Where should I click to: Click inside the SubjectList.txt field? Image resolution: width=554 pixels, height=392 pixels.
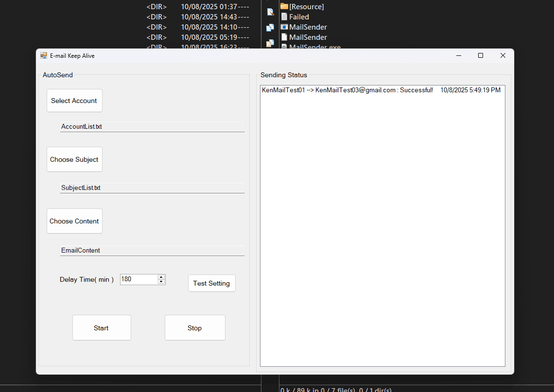pos(152,187)
